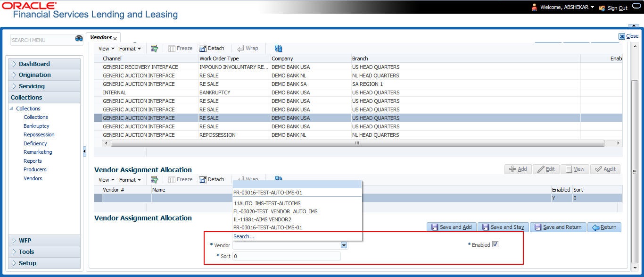
Task: Expand the Setup menu section
Action: point(44,263)
